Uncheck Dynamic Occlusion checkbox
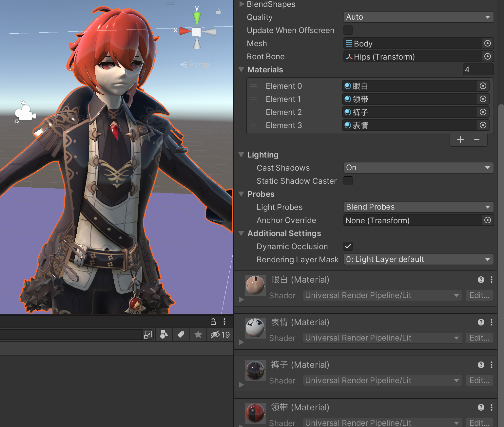 pyautogui.click(x=348, y=246)
